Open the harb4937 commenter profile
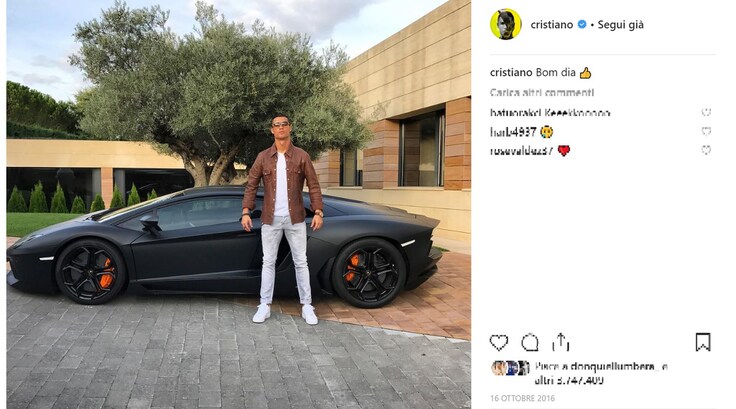This screenshot has height=409, width=736. [x=513, y=132]
